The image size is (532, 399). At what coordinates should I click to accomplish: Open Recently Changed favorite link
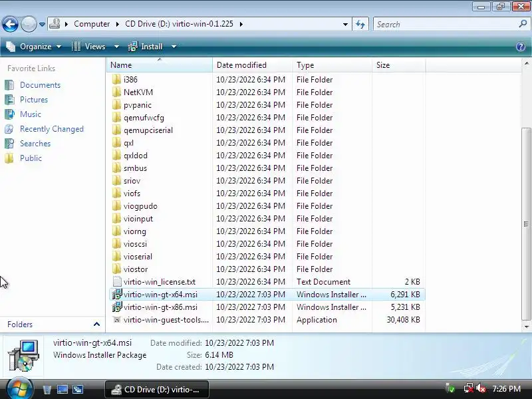click(52, 129)
